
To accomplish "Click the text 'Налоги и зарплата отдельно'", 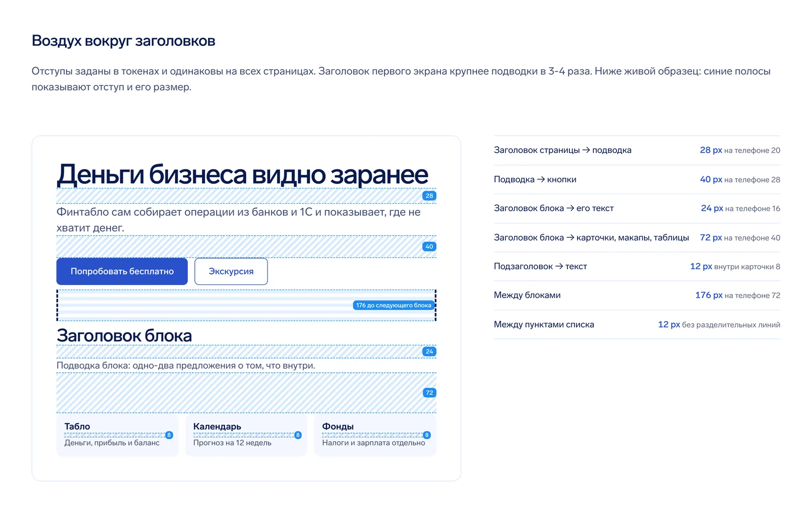I will tap(374, 443).
